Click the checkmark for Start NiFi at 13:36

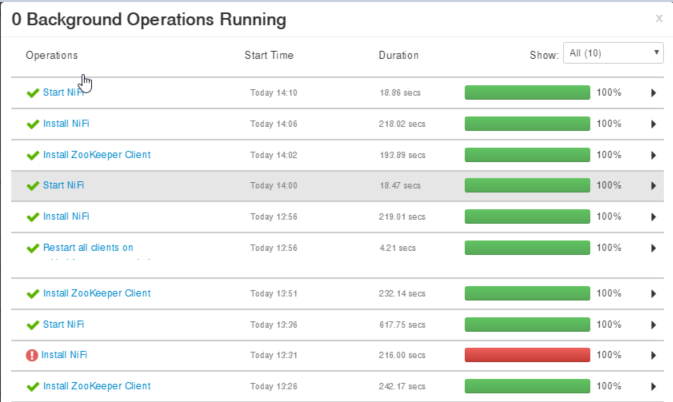click(x=33, y=324)
